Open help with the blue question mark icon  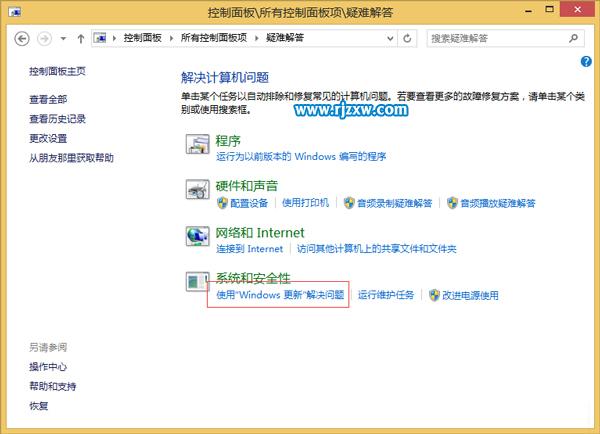pos(586,61)
